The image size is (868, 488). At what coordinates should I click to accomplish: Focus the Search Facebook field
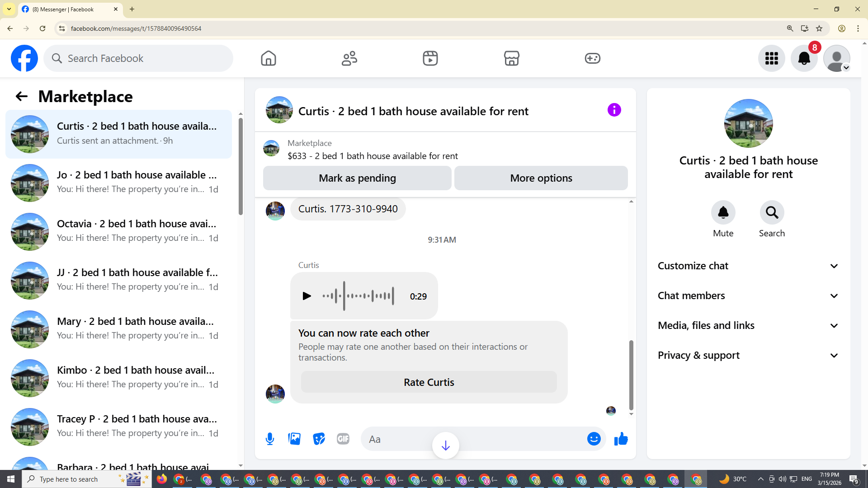pyautogui.click(x=138, y=58)
